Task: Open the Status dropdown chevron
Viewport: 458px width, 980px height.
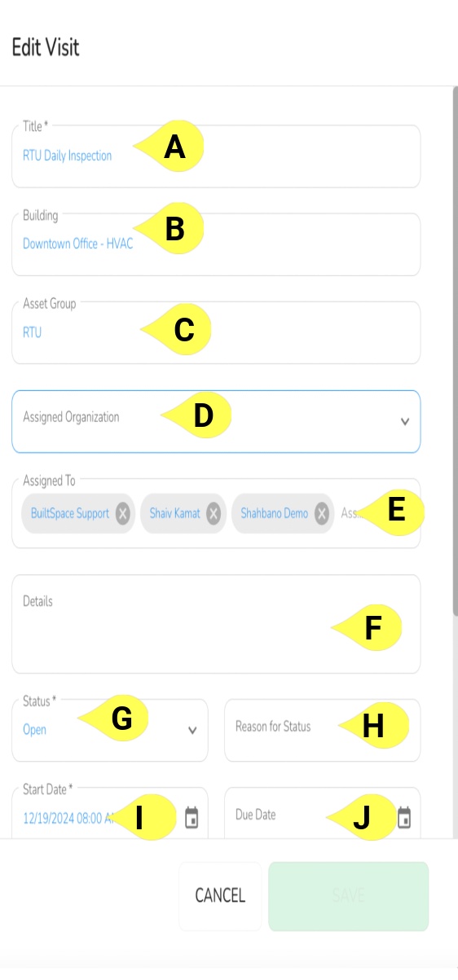Action: (x=192, y=730)
